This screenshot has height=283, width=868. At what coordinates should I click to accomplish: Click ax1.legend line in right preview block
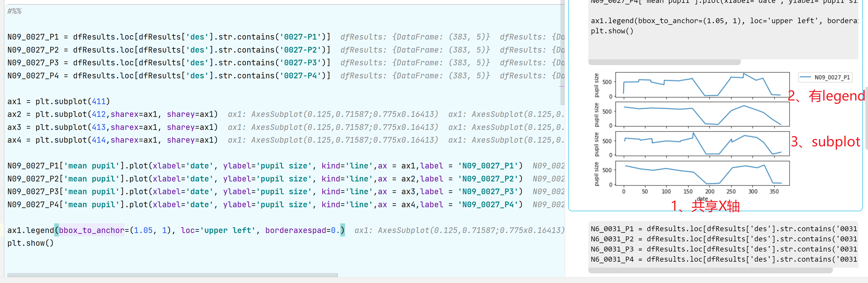coord(723,21)
